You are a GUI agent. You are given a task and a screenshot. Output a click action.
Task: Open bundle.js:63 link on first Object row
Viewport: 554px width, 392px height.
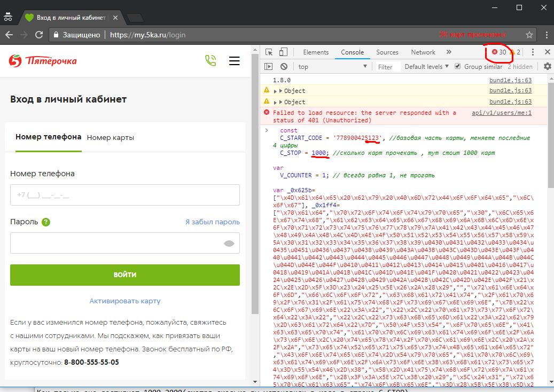[x=510, y=90]
